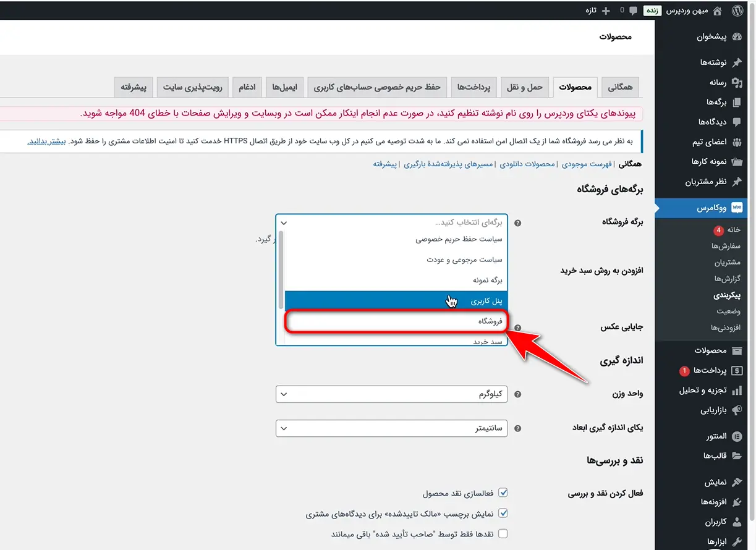Viewport: 756px width, 550px height.
Task: Enable reviews only by verified owners checkbox
Action: pos(503,533)
